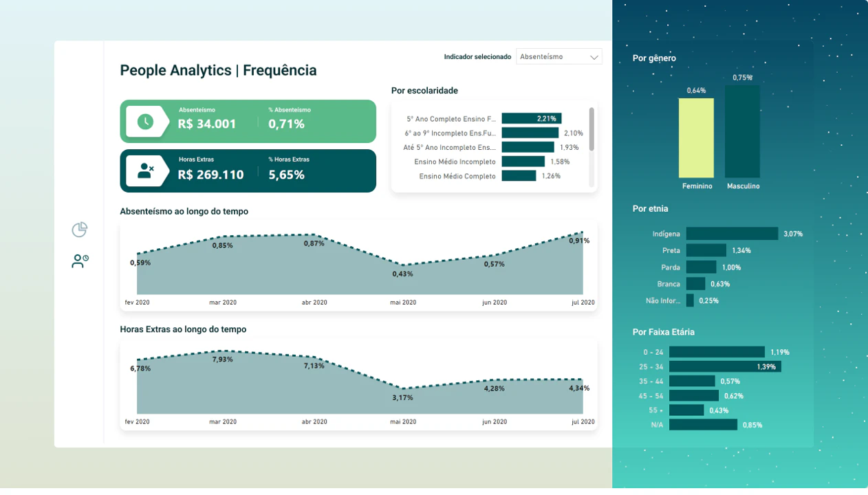
Task: Click the 3,07% Indígena value label
Action: click(x=793, y=234)
